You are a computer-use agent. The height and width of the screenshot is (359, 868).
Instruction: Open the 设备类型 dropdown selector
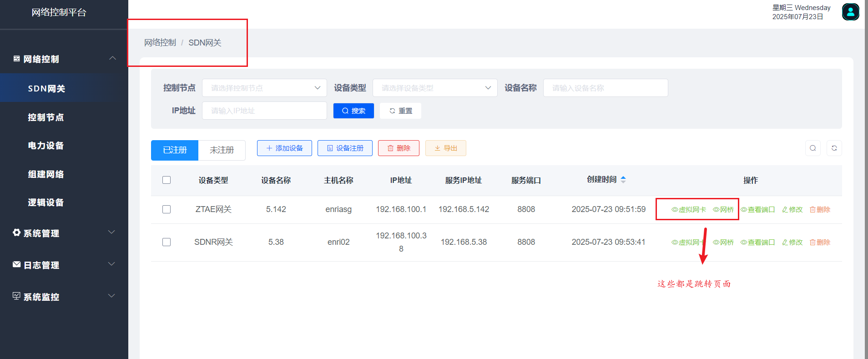[435, 88]
